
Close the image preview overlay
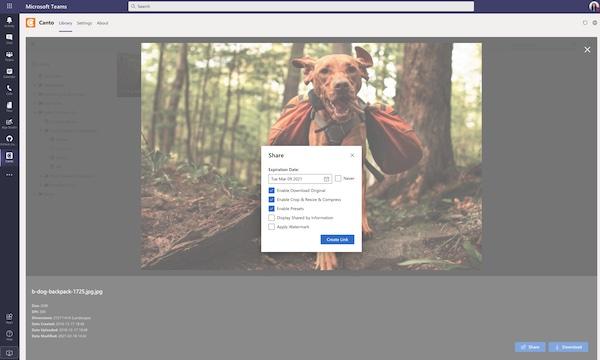pos(587,50)
